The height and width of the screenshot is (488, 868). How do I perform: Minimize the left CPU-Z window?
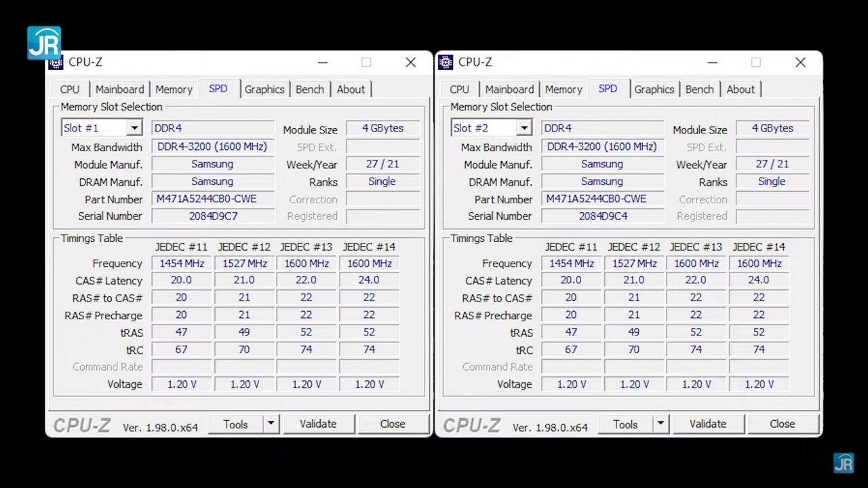coord(323,62)
